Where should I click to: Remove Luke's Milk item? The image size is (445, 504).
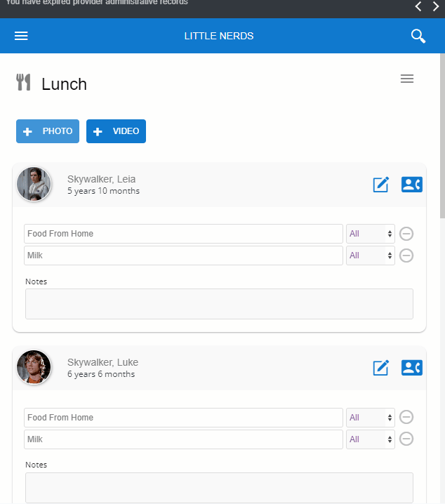(406, 439)
